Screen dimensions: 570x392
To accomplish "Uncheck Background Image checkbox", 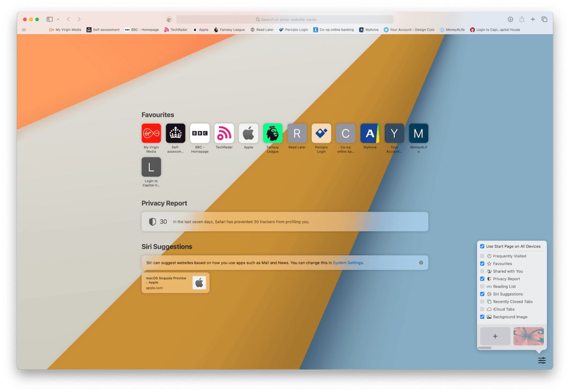I will click(x=482, y=317).
